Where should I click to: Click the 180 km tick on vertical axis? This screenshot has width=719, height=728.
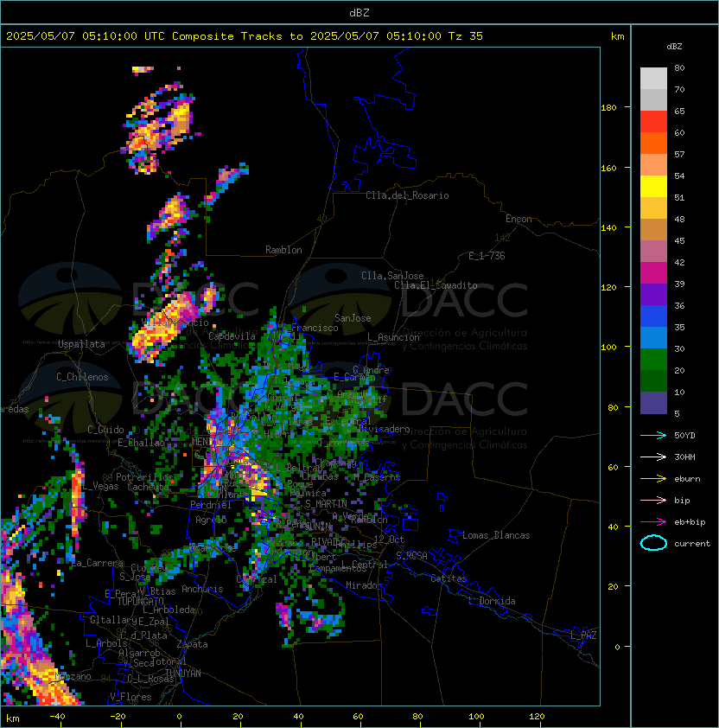point(608,108)
